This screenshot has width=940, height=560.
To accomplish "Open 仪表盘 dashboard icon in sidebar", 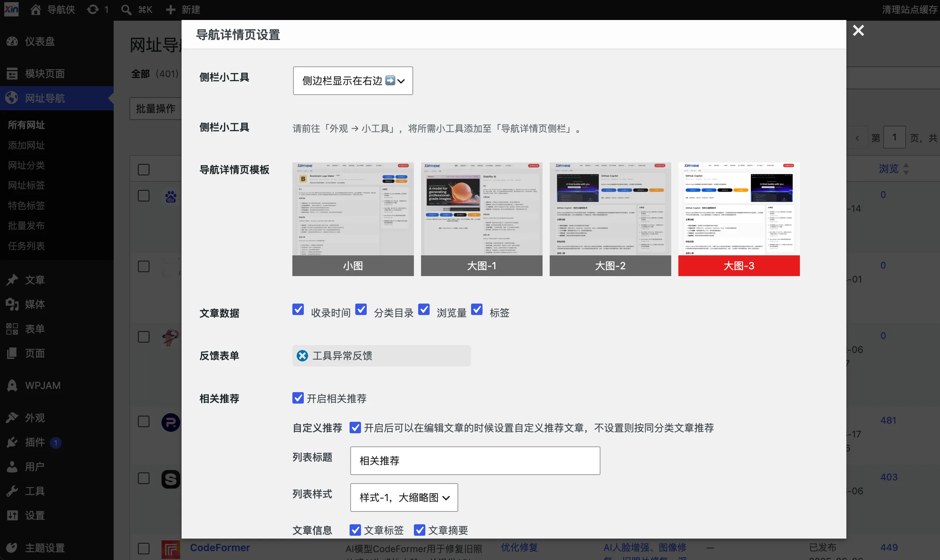I will tap(12, 41).
